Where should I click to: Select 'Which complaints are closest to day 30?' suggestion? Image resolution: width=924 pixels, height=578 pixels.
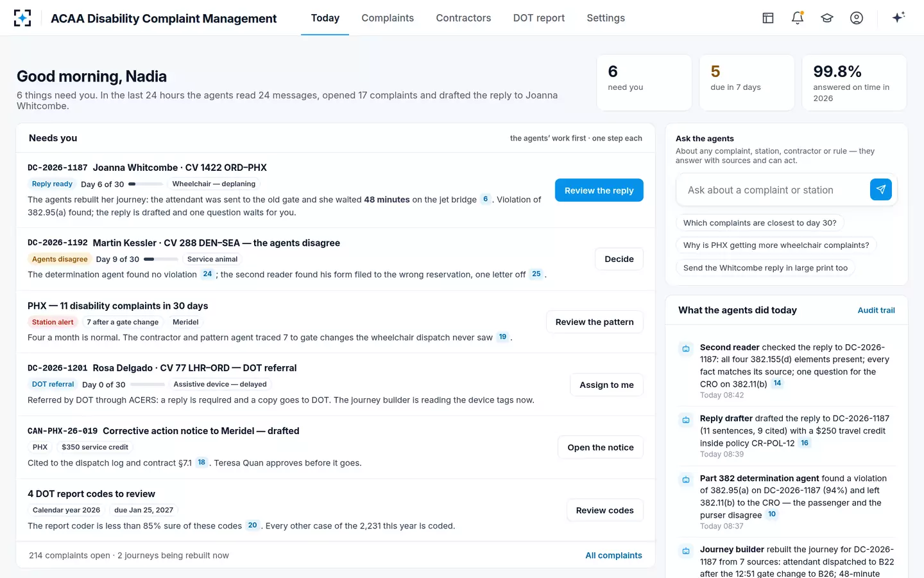760,223
